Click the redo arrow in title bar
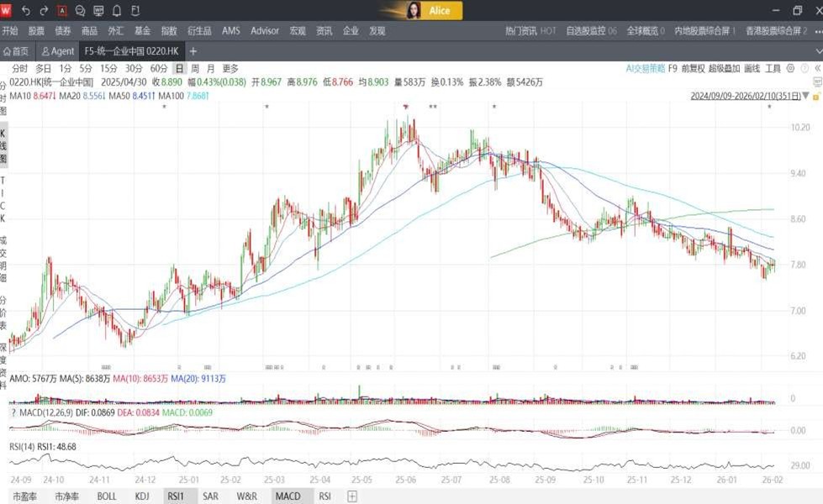Viewport: 823px width, 504px height. point(44,11)
